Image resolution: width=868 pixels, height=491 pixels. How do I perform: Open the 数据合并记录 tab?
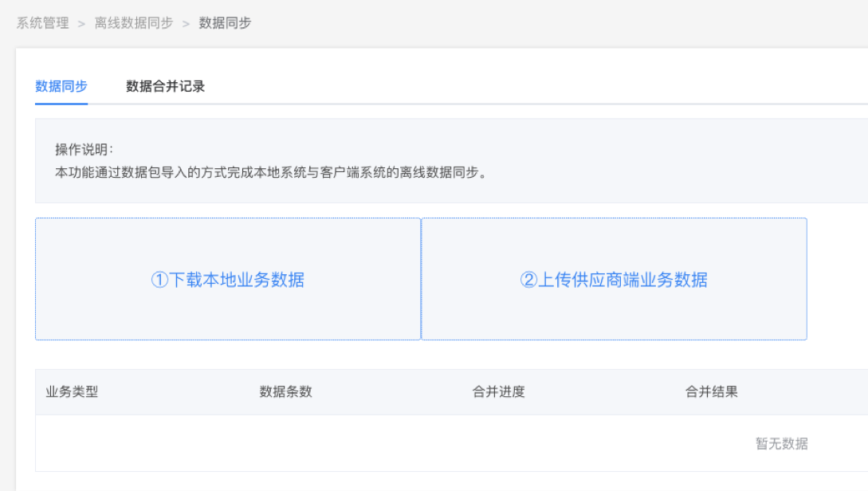click(165, 86)
